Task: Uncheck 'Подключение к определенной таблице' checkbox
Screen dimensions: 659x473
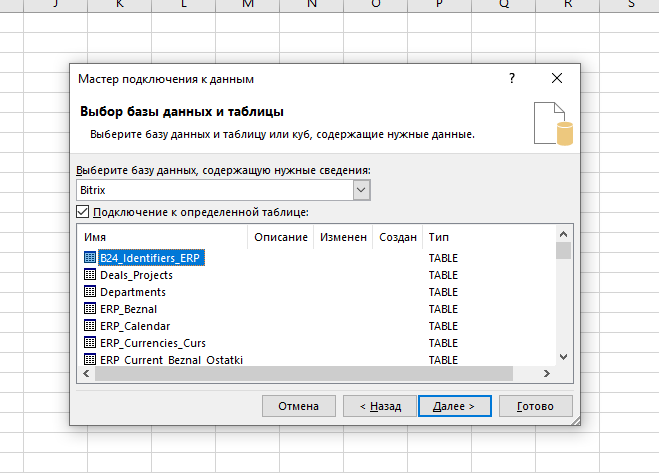Action: click(x=83, y=212)
